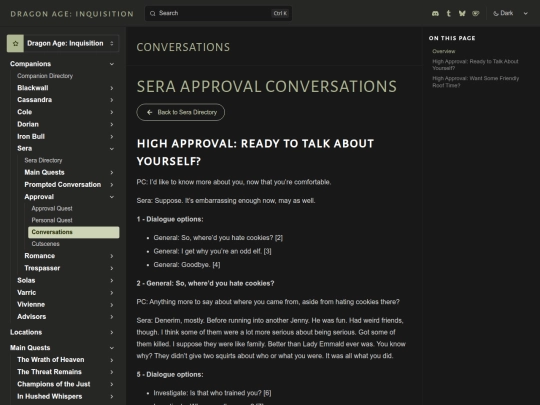
Task: Open the Vivienne sidebar entry
Action: click(x=31, y=304)
